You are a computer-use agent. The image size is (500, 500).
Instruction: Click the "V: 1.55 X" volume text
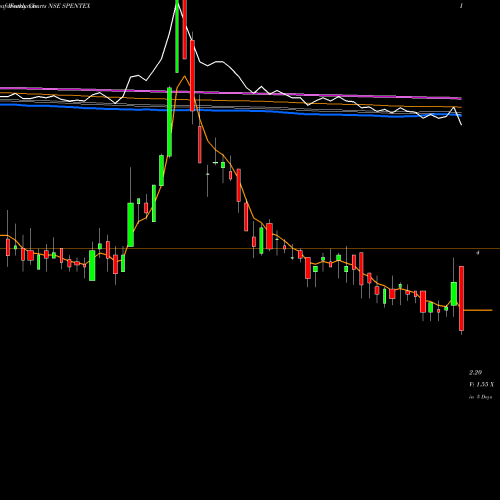point(482,384)
